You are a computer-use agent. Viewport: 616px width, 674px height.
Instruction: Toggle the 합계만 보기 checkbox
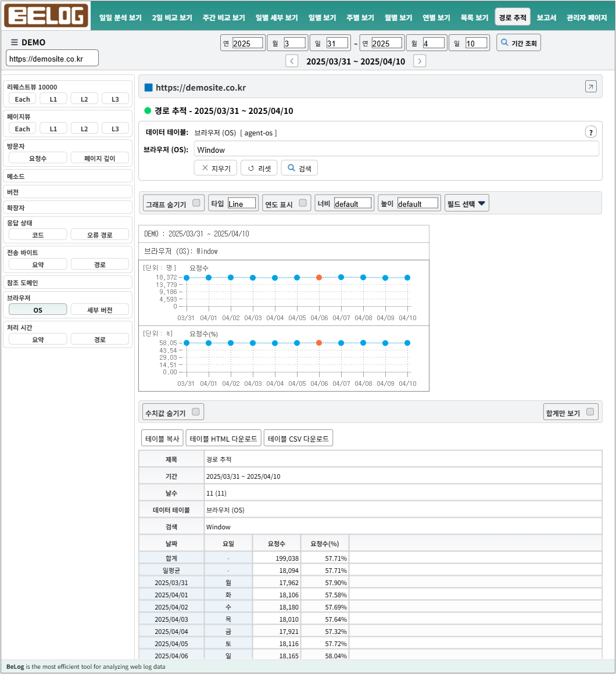(x=590, y=412)
